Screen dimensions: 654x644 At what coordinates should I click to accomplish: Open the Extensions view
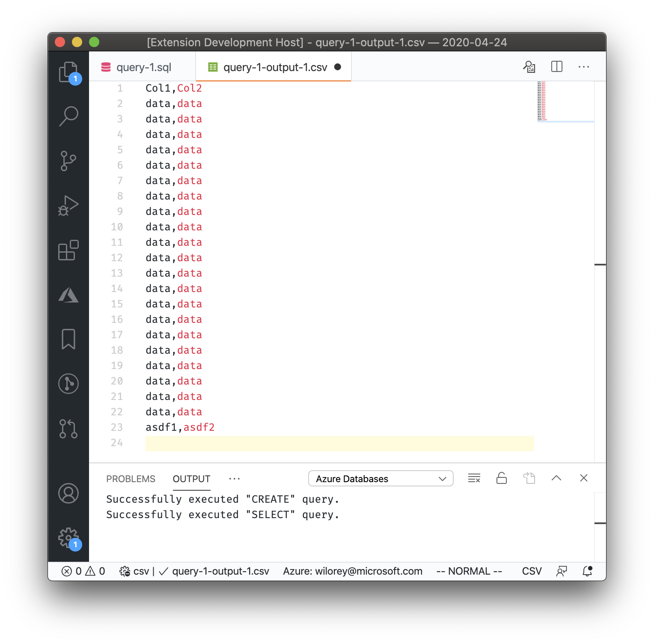(68, 250)
